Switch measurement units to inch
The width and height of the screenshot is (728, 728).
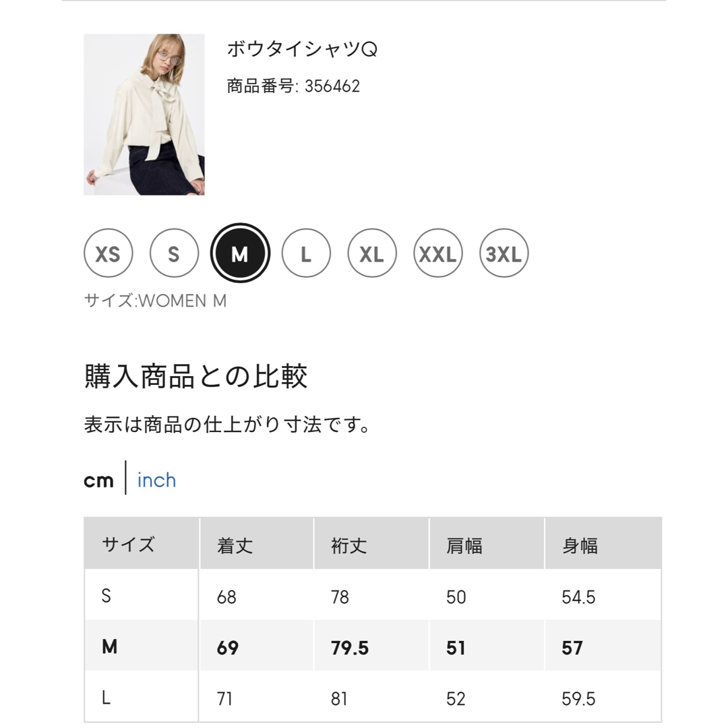[156, 480]
